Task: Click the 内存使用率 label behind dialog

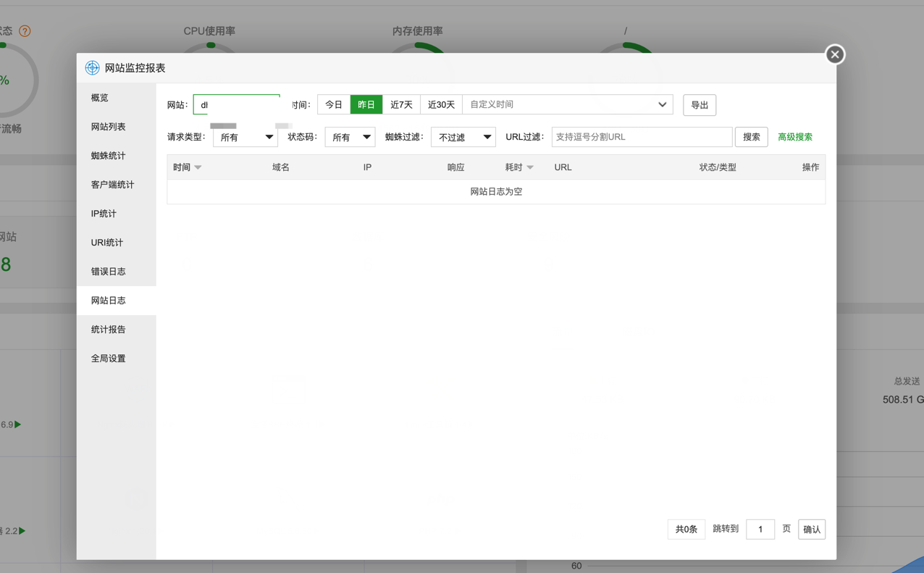Action: coord(418,31)
